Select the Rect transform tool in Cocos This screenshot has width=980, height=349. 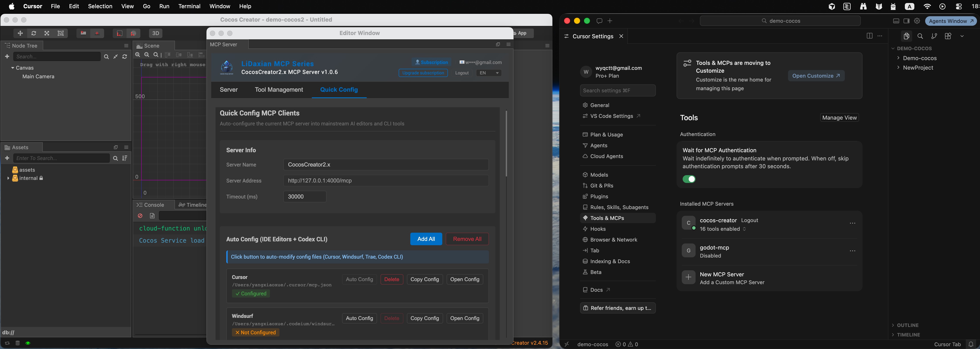(60, 33)
